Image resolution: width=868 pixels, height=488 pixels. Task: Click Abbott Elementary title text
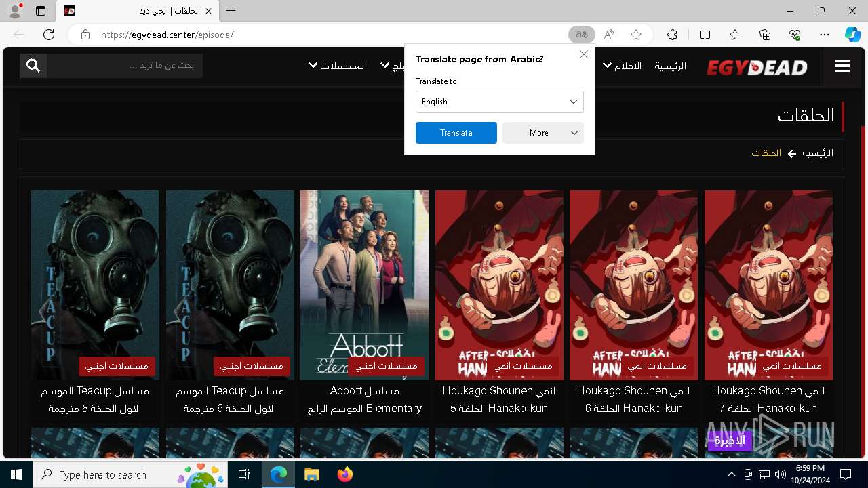point(364,400)
